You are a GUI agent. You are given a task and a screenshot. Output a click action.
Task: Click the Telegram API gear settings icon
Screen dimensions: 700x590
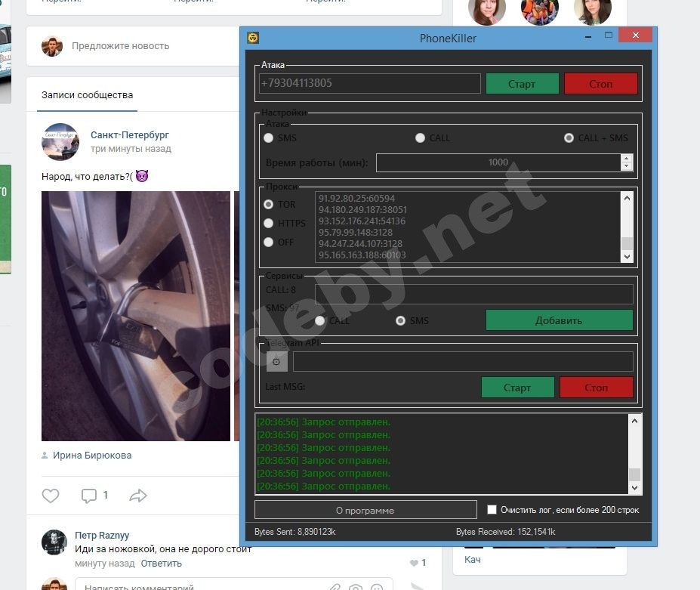click(277, 362)
